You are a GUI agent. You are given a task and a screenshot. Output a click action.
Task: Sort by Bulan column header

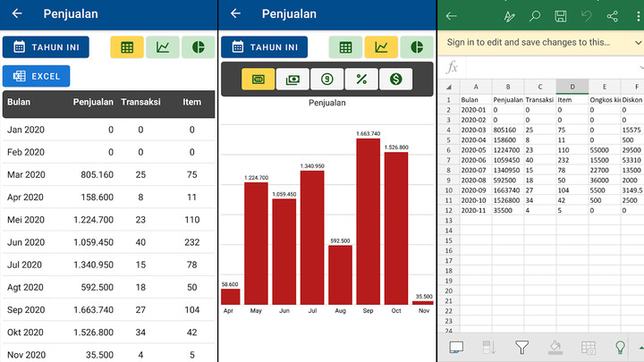19,102
